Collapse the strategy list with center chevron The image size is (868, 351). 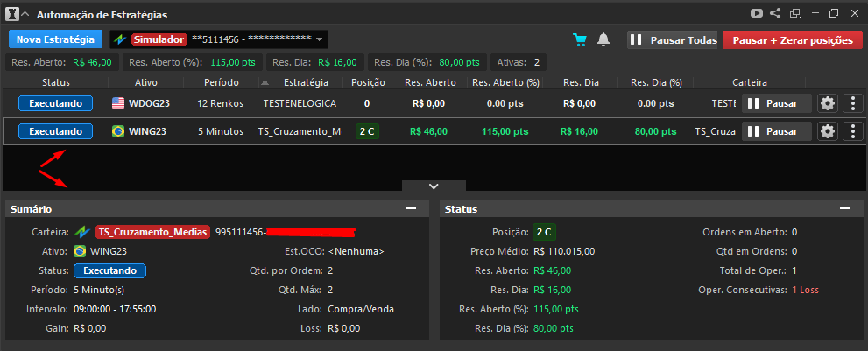click(434, 186)
